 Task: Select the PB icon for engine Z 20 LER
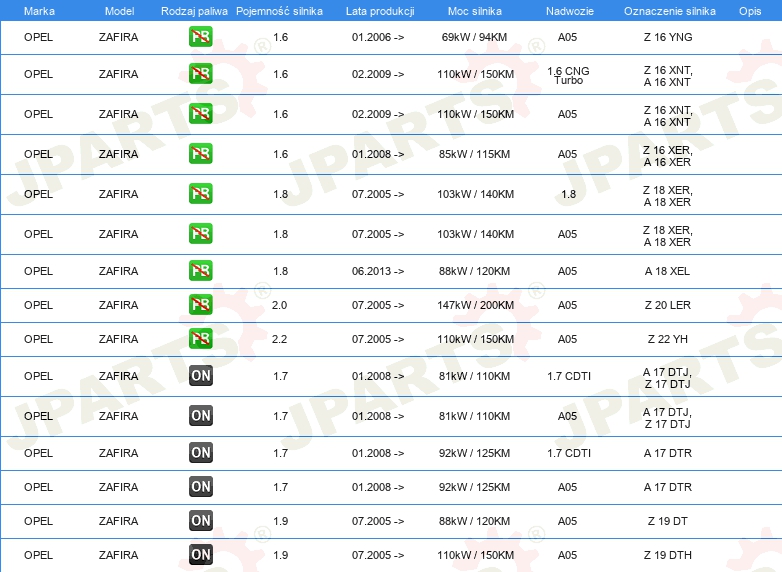(201, 305)
